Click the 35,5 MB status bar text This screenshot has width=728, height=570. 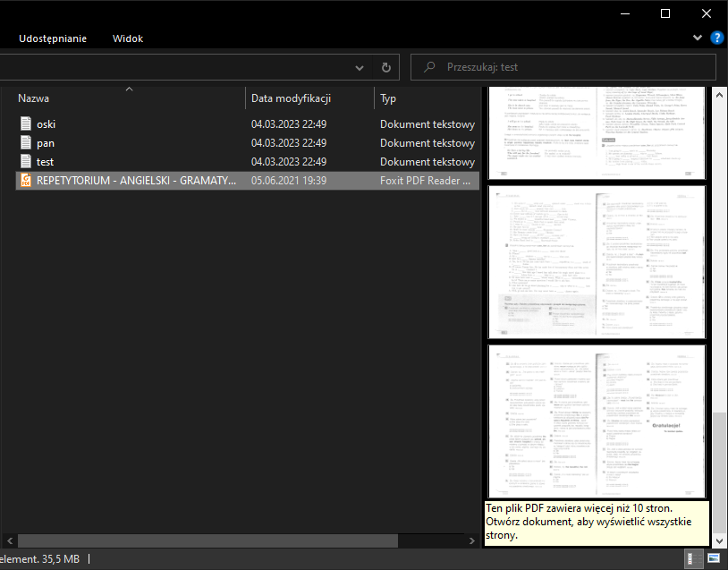click(60, 559)
